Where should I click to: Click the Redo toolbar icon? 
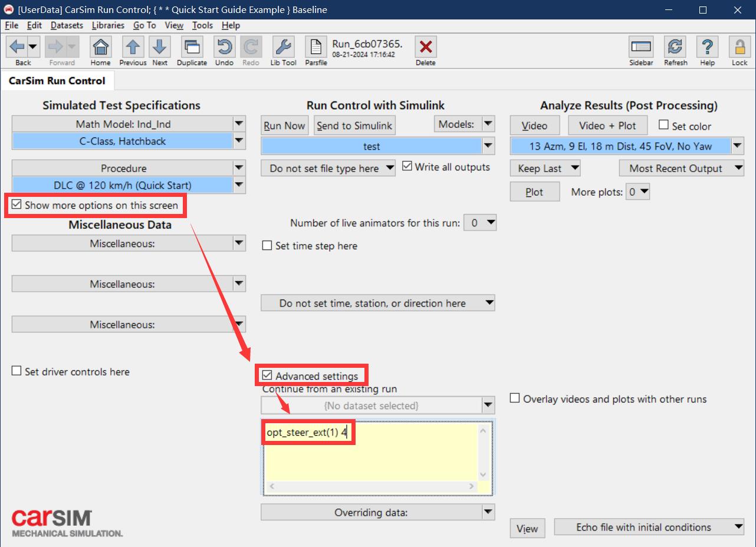coord(251,47)
